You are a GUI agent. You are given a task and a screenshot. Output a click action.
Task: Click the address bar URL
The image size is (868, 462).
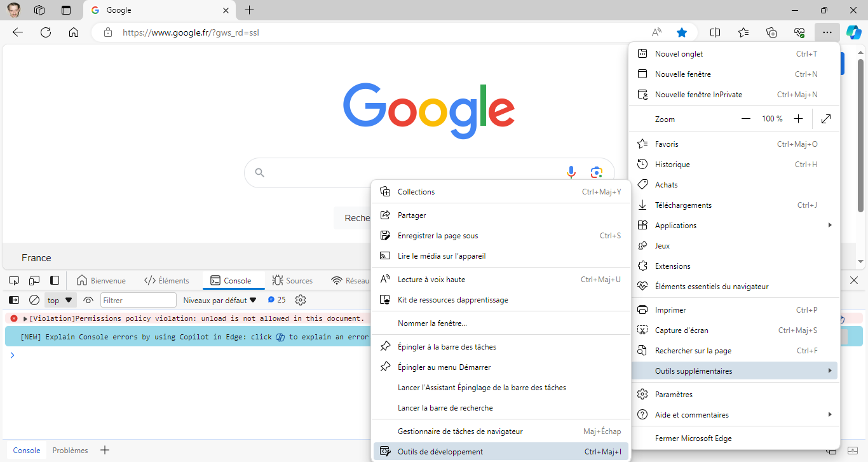tap(191, 32)
